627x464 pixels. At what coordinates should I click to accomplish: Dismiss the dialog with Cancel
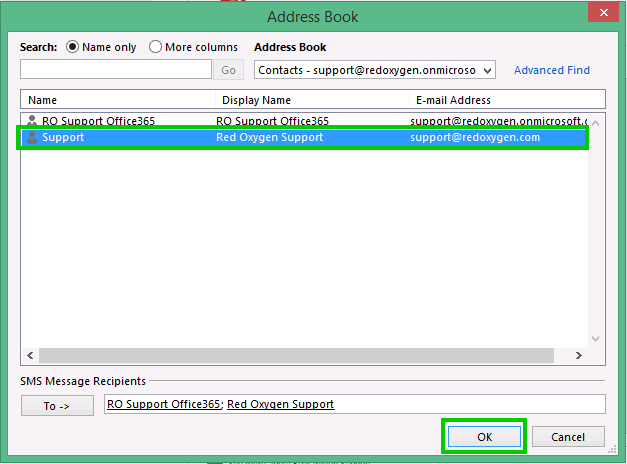[568, 437]
